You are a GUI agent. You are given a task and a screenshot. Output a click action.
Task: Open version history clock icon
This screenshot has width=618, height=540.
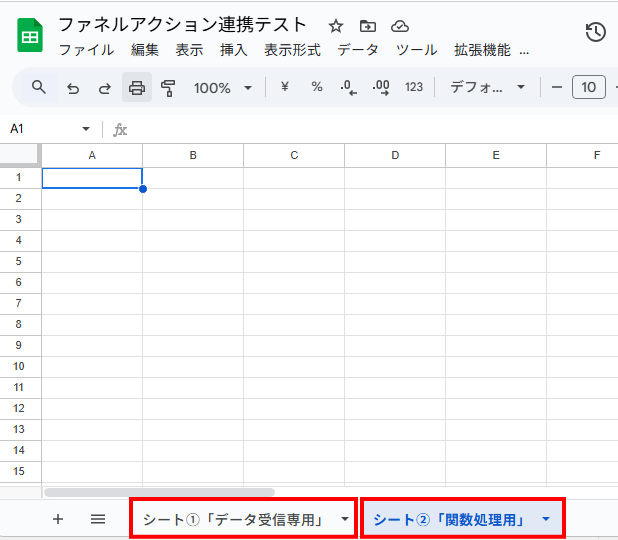[x=595, y=32]
